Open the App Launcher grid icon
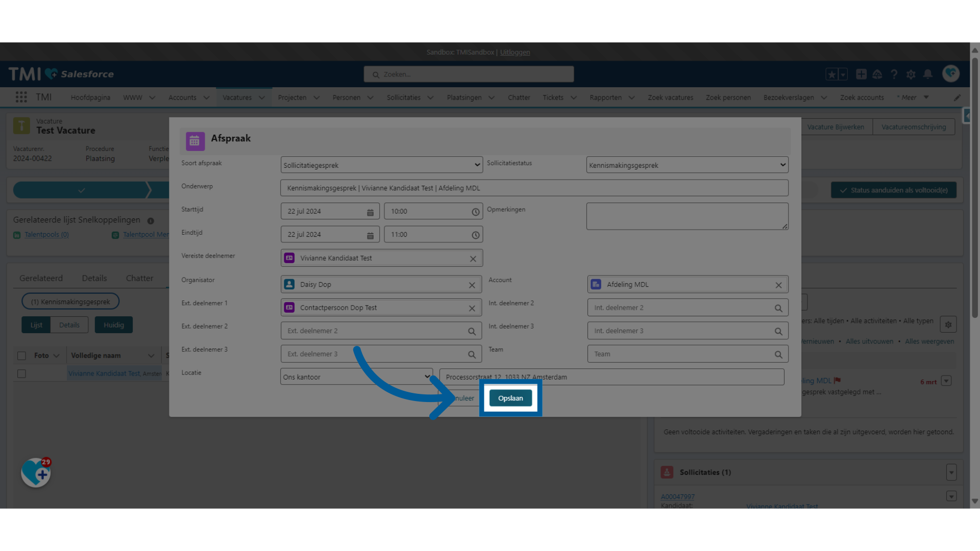980x551 pixels. point(21,97)
